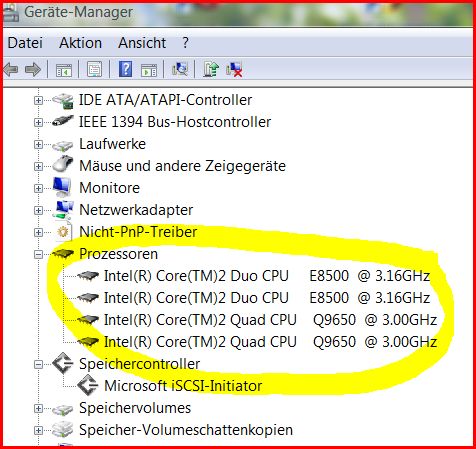Select the Speichercontroller label
The height and width of the screenshot is (449, 476).
tap(139, 364)
